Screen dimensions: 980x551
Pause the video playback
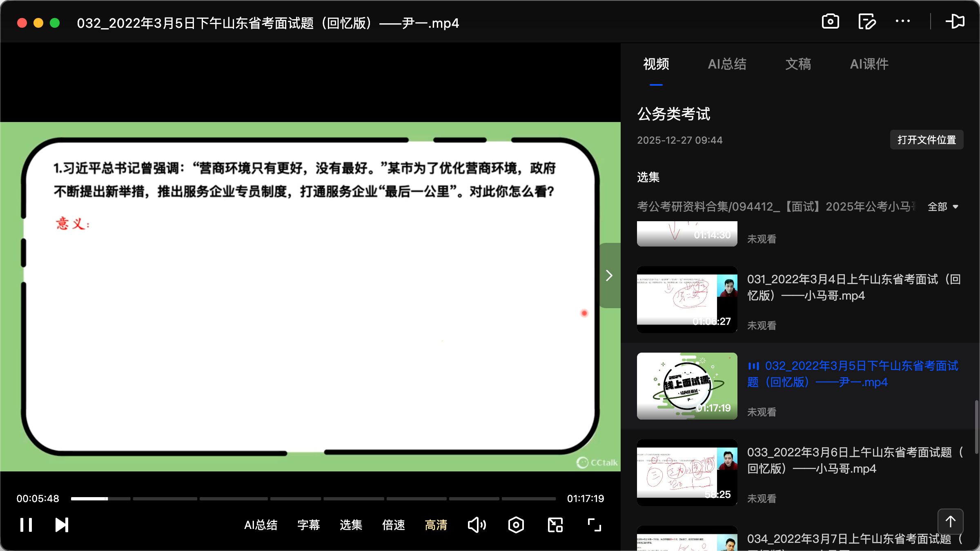[26, 525]
